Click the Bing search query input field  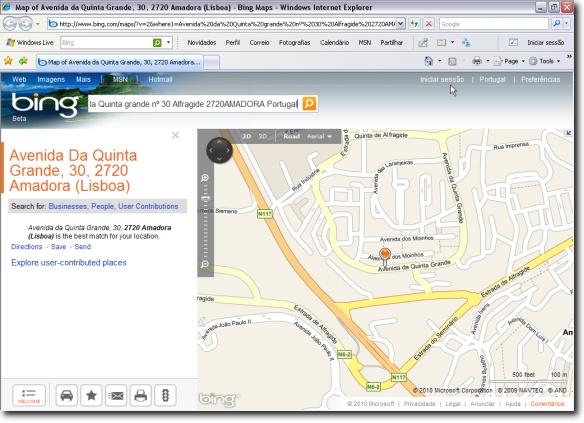click(194, 104)
